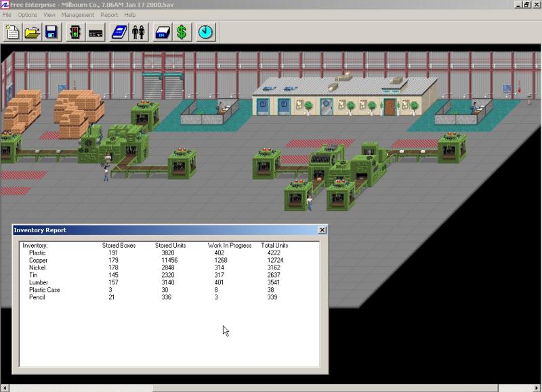Viewport: 542px width, 392px height.
Task: Click the traffic light toolbar icon
Action: click(75, 32)
